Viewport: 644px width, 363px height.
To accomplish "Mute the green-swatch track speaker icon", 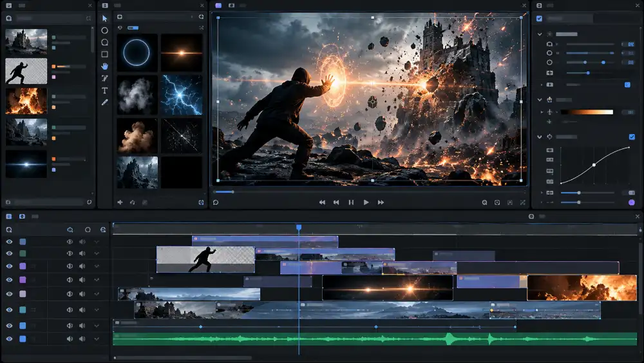I will coord(82,253).
